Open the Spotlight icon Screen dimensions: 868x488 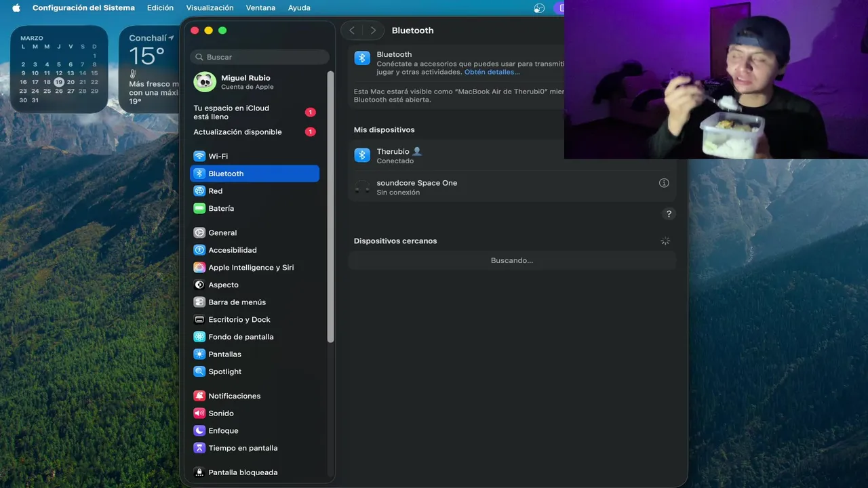(x=199, y=371)
